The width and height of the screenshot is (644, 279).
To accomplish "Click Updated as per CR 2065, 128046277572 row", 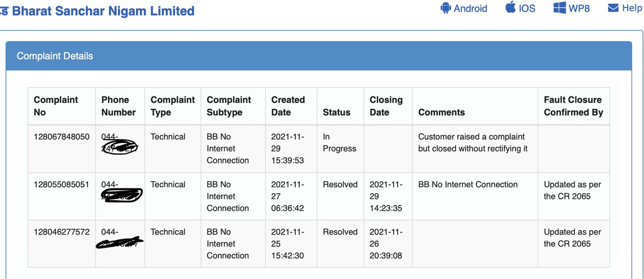I will [x=573, y=238].
